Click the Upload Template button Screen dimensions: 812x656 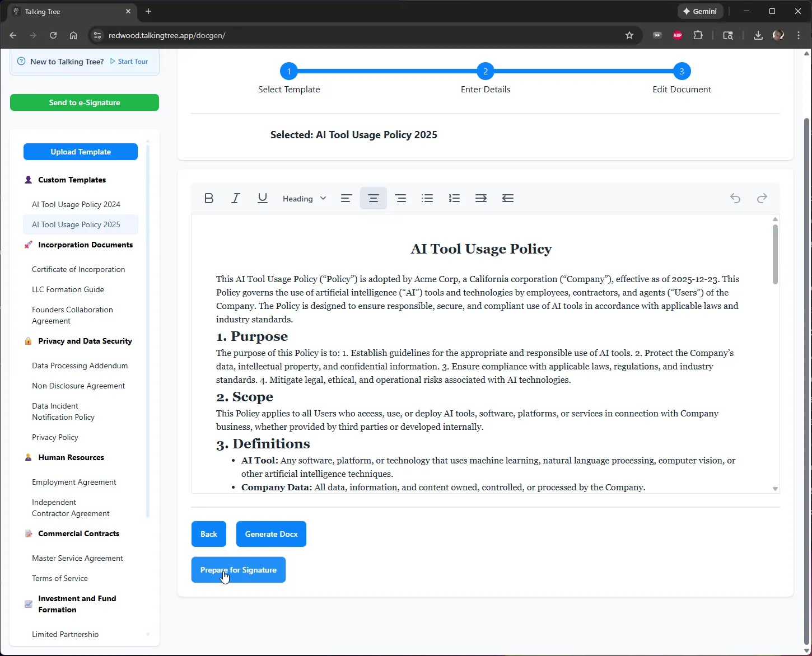(81, 152)
